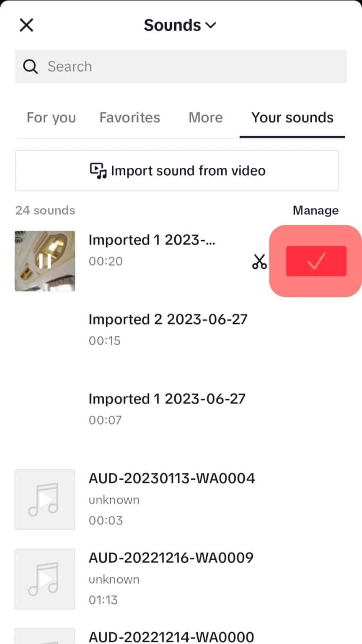Toggle selection of Imported 1 2023 sound

point(316,261)
